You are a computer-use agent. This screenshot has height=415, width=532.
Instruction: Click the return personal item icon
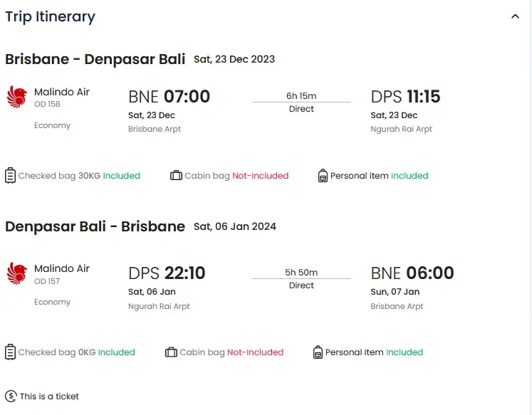[x=318, y=352]
